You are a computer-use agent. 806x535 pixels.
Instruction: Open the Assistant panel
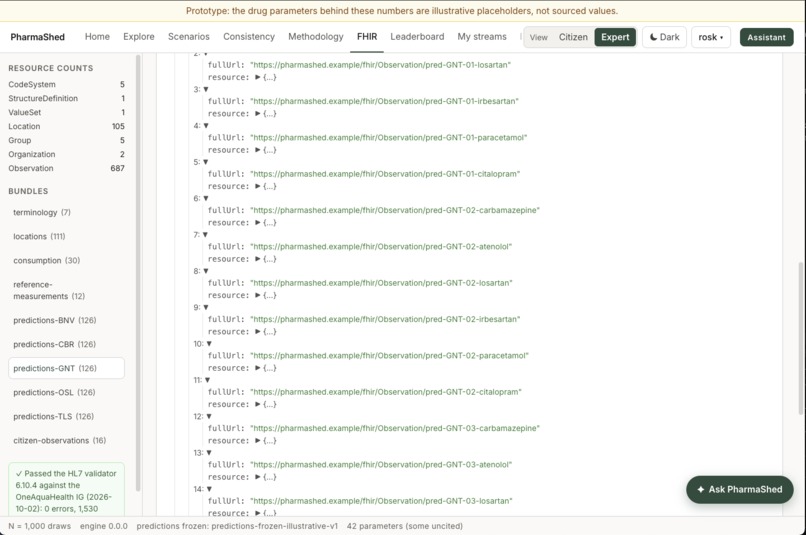(x=766, y=37)
